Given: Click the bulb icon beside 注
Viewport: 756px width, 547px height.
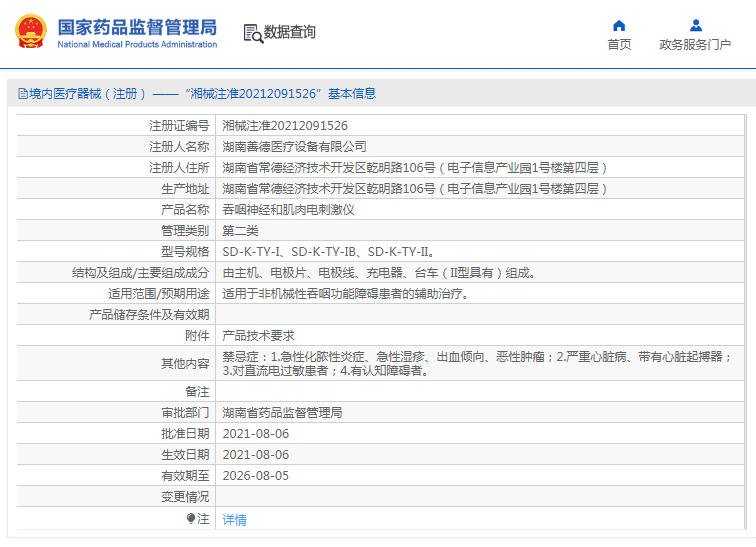Looking at the screenshot, I should click(x=191, y=519).
